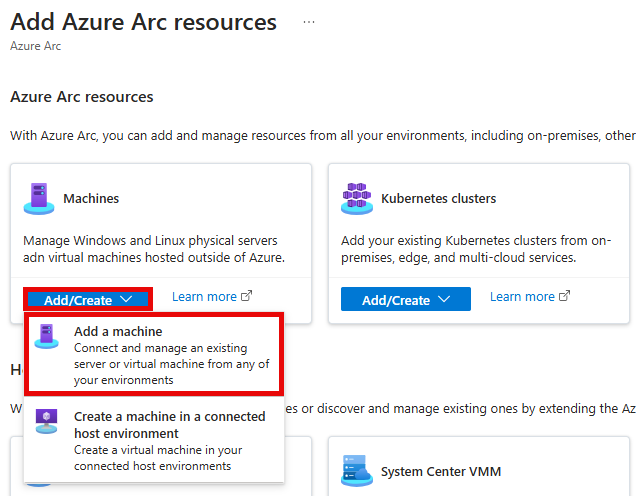The height and width of the screenshot is (496, 636).
Task: Click the Kubernetes clusters icon
Action: (357, 198)
